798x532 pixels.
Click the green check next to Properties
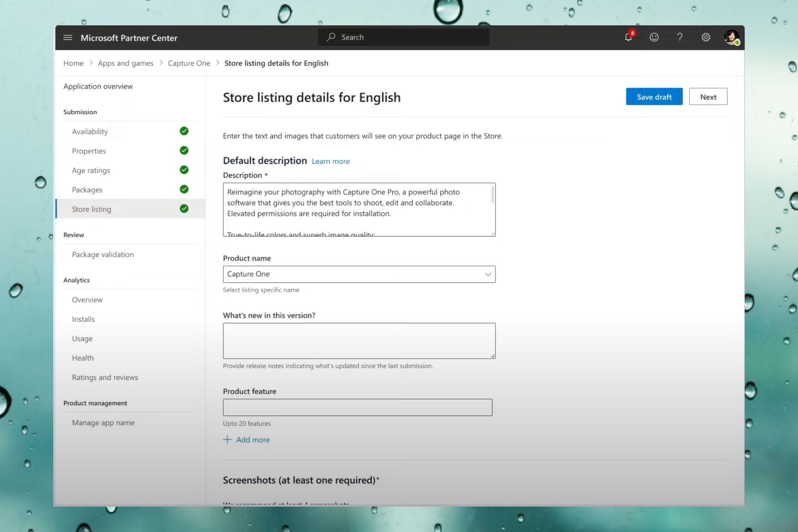[x=184, y=150]
